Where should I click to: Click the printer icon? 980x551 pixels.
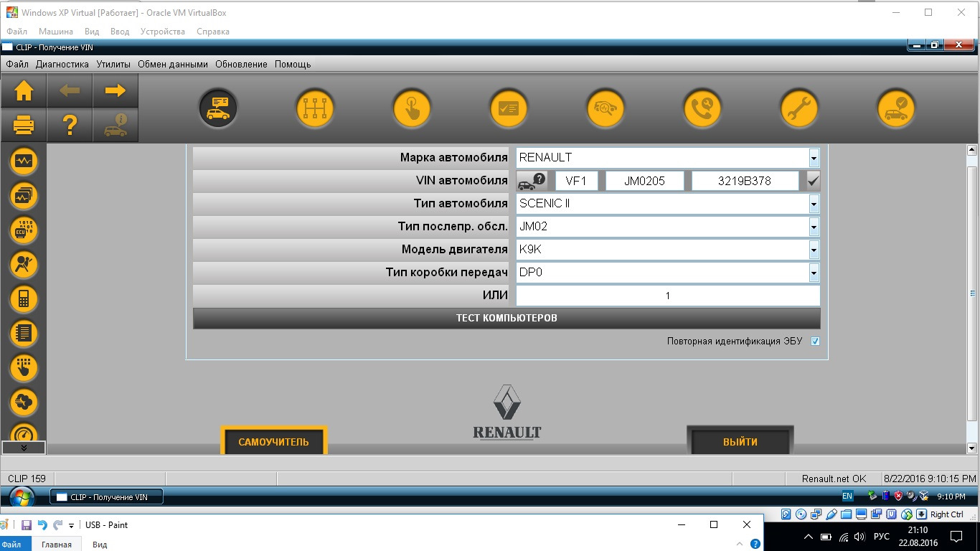pyautogui.click(x=24, y=126)
